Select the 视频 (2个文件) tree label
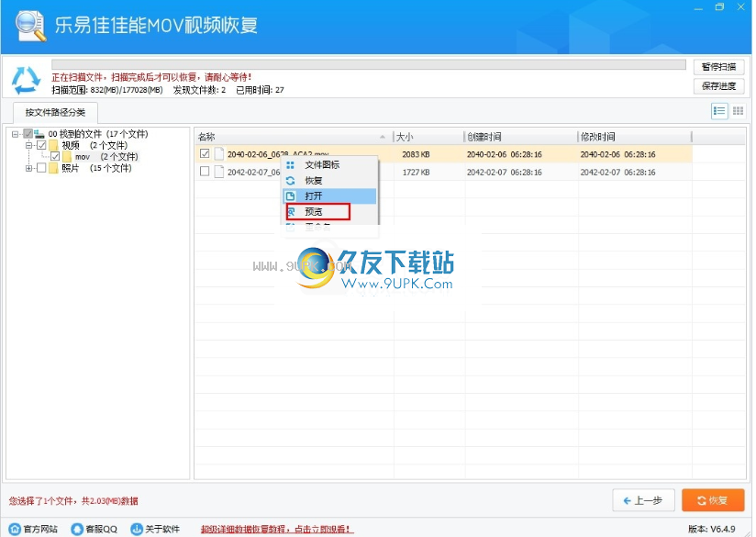756x537 pixels. [94, 145]
